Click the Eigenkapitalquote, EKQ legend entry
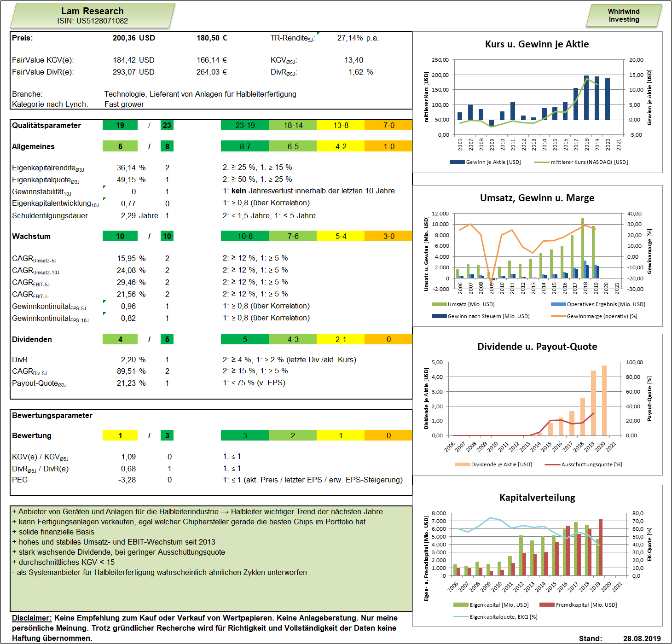This screenshot has width=672, height=644. tap(495, 617)
